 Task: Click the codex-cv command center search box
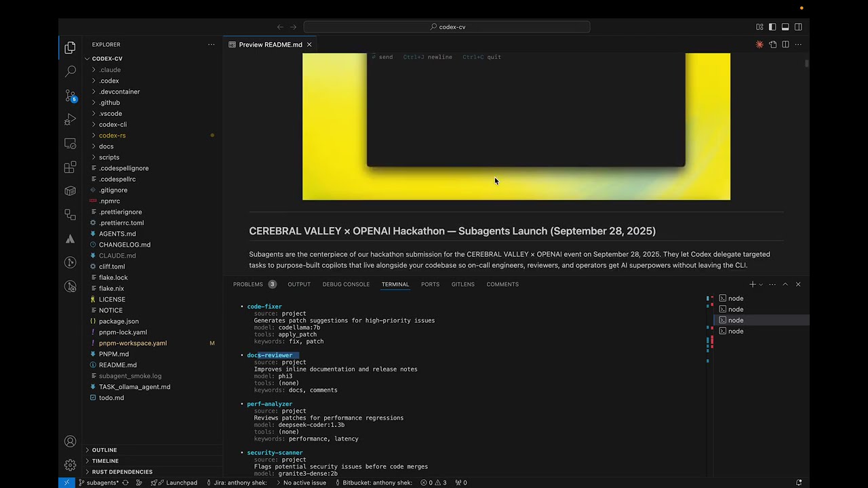click(447, 27)
